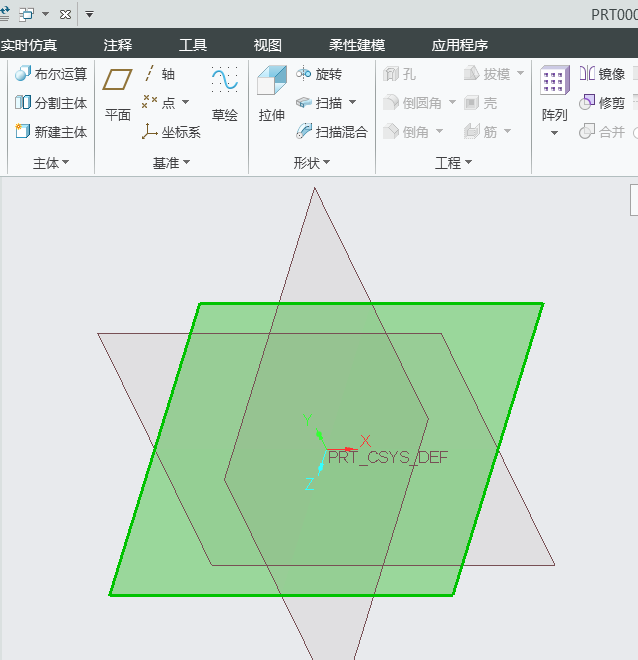This screenshot has width=638, height=660.
Task: Open the Point (点) dropdown arrow
Action: click(x=185, y=103)
